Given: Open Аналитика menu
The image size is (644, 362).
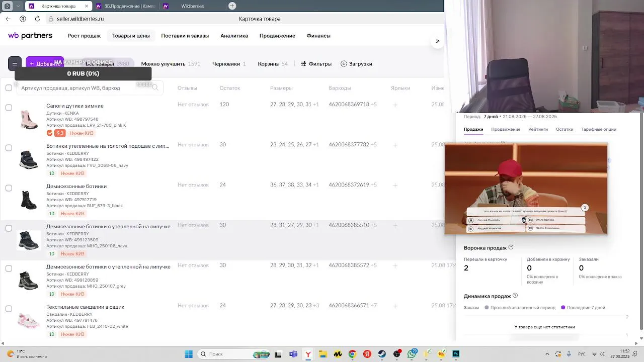Looking at the screenshot, I should click(x=234, y=36).
